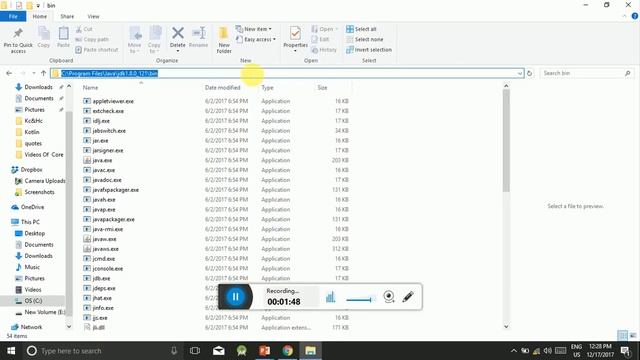The height and width of the screenshot is (360, 640).
Task: Show hidden system tray icons
Action: coord(513,351)
